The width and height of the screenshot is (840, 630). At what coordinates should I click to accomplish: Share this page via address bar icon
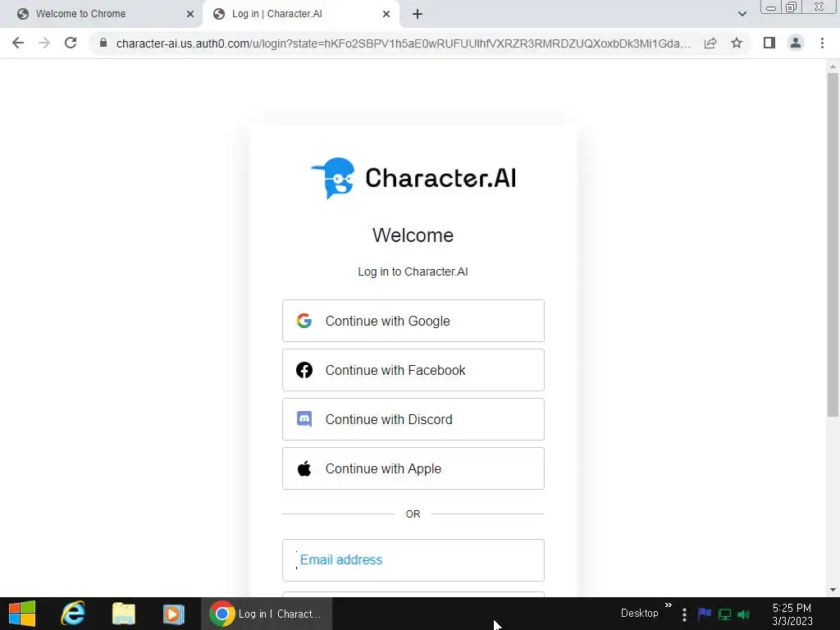pyautogui.click(x=710, y=43)
